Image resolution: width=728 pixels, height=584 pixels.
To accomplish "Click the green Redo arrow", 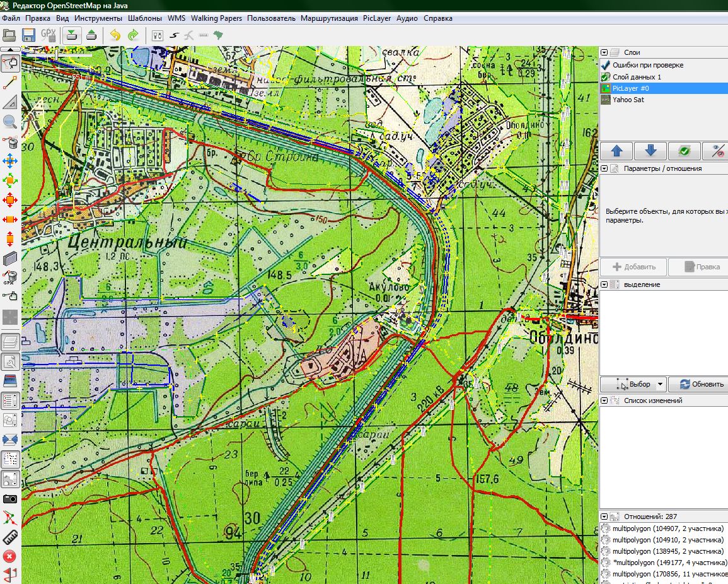I will click(133, 35).
